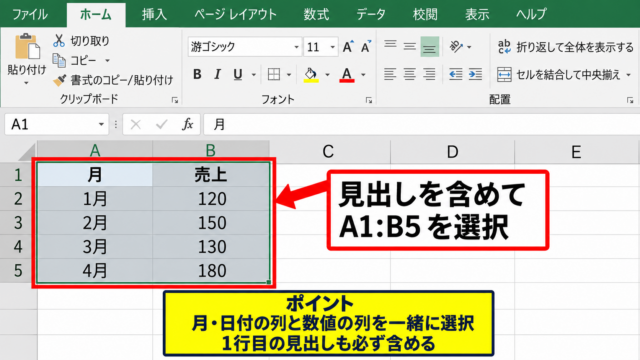
Task: Toggle underline formatting
Action: point(238,74)
